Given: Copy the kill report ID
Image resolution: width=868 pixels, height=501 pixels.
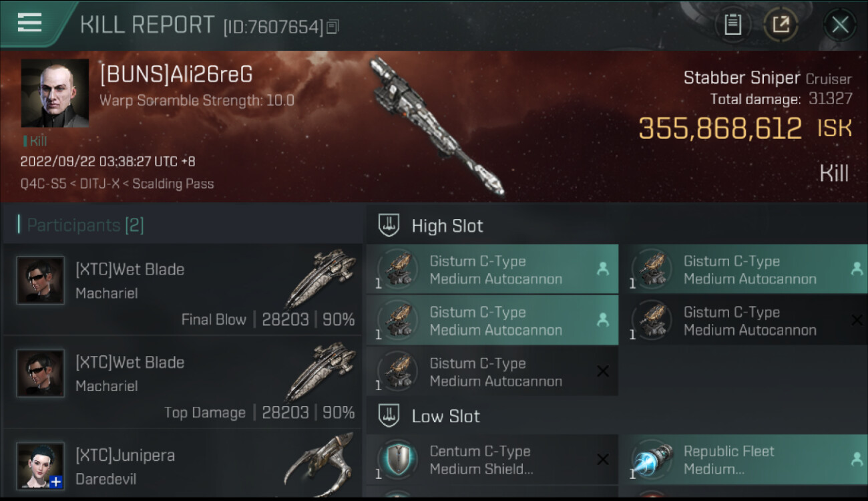Looking at the screenshot, I should 333,27.
